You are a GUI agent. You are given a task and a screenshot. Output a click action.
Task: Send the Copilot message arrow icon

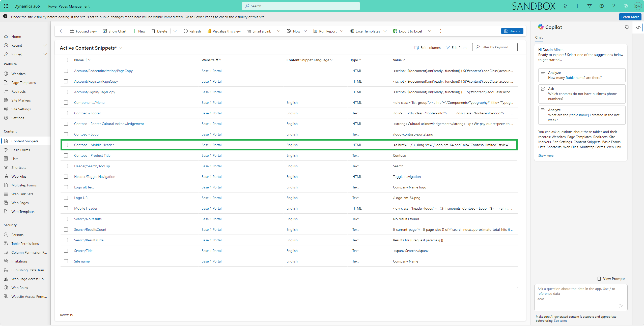(x=621, y=306)
